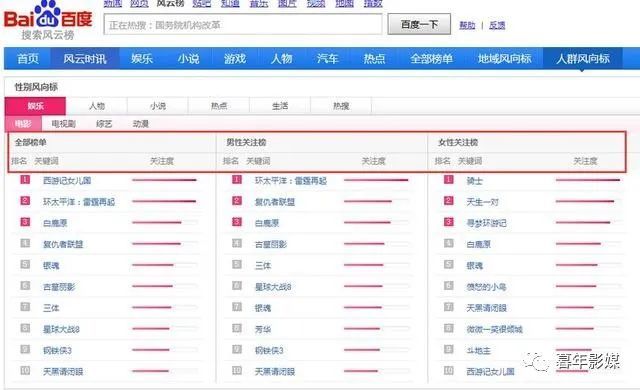The height and width of the screenshot is (390, 640).
Task: Click the Baidu paw logo
Action: (x=48, y=15)
